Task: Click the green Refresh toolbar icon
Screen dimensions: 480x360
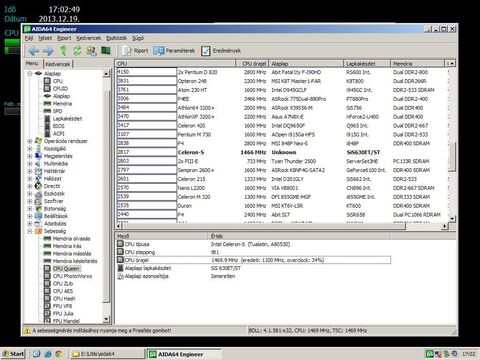Action: click(77, 51)
